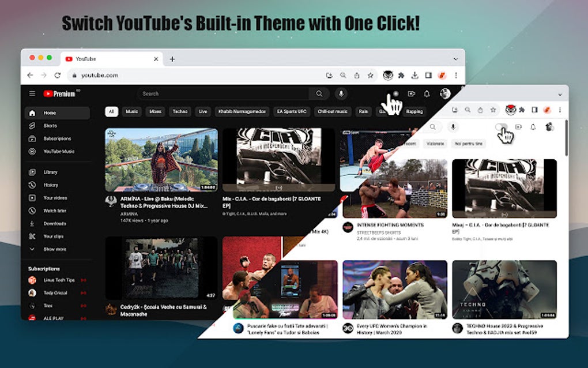Image resolution: width=588 pixels, height=368 pixels.
Task: Open Chrome three-dot menu in dark window
Action: (456, 76)
